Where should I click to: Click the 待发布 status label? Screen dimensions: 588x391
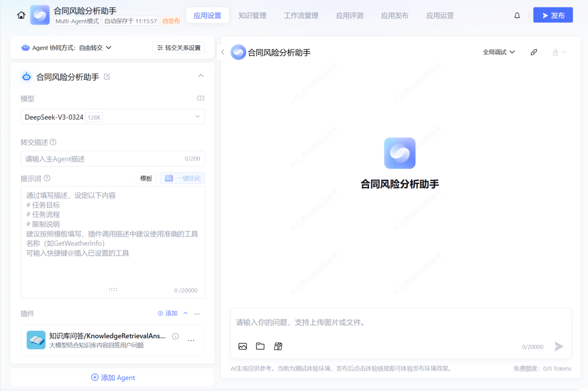pos(171,21)
